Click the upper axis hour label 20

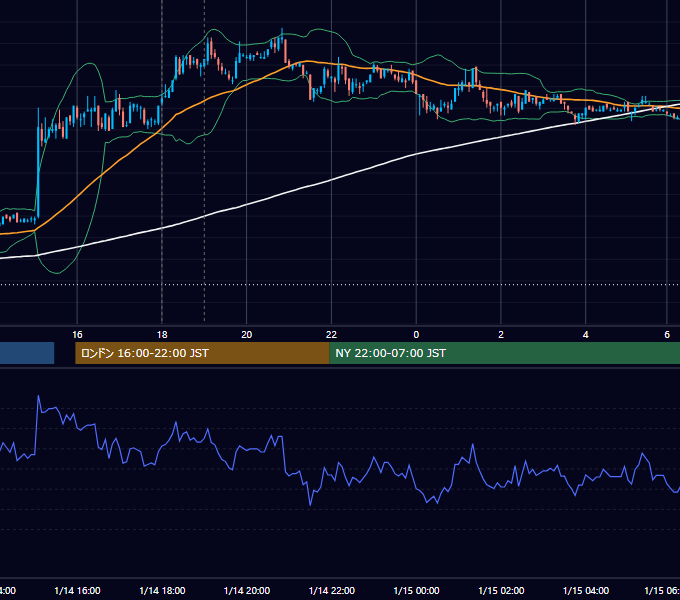246,335
